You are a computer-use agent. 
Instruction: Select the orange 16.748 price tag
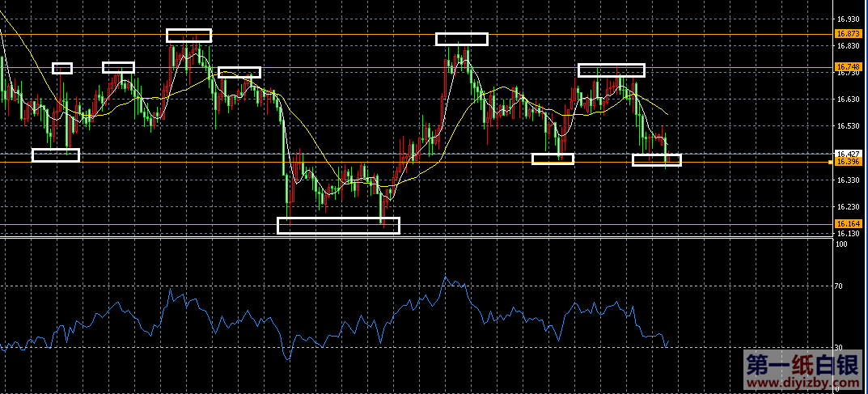tap(848, 66)
